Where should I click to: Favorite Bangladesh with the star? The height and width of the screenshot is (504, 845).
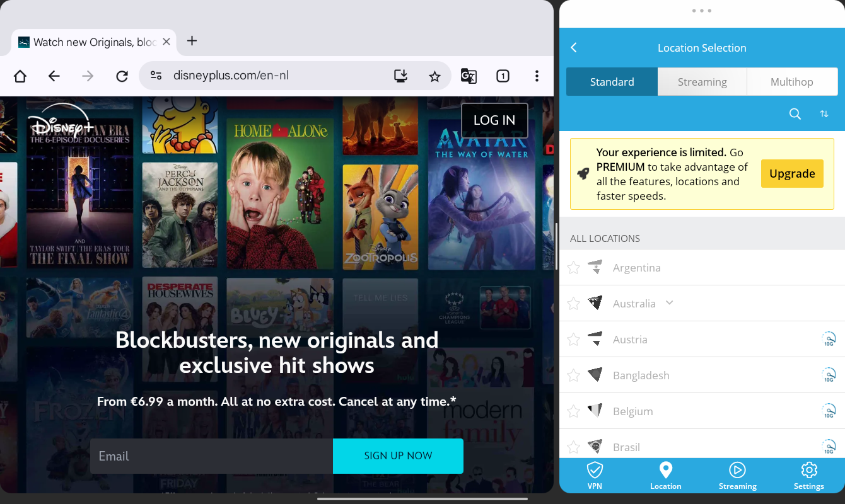coord(573,375)
